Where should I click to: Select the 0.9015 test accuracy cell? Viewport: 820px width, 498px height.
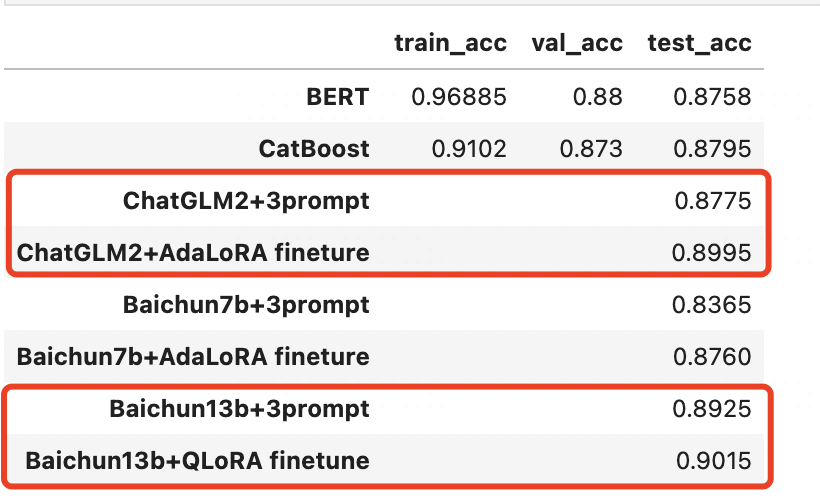pos(713,461)
